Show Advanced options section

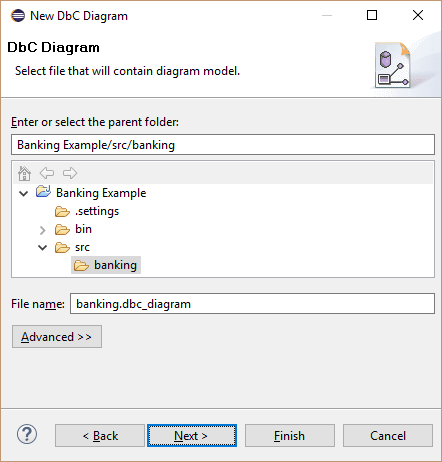[x=57, y=337]
